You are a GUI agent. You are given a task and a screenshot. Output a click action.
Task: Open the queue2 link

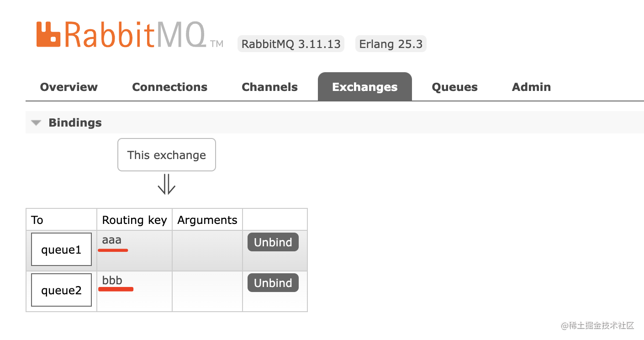[61, 291]
